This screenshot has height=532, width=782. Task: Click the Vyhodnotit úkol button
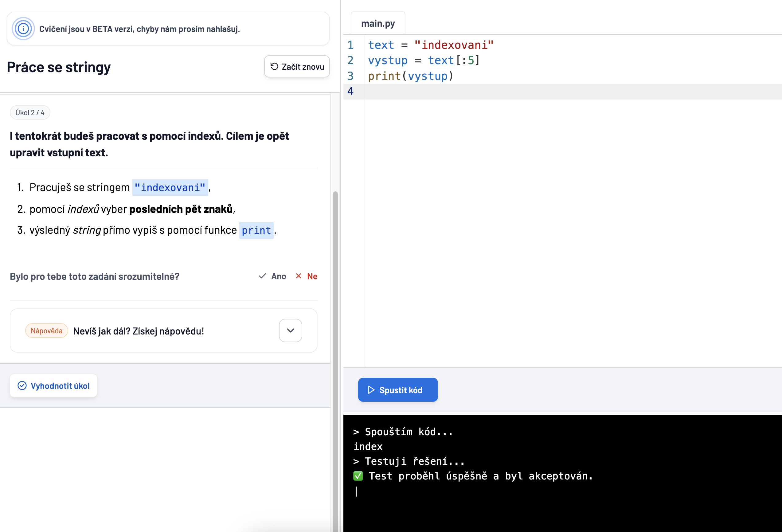pyautogui.click(x=54, y=385)
